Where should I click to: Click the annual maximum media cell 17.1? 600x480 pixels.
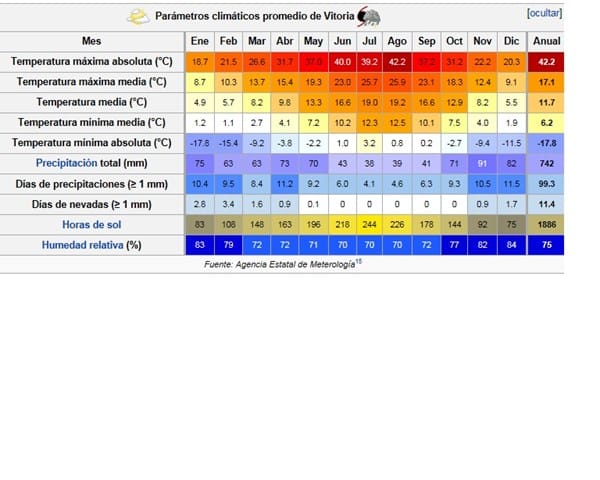[x=546, y=82]
